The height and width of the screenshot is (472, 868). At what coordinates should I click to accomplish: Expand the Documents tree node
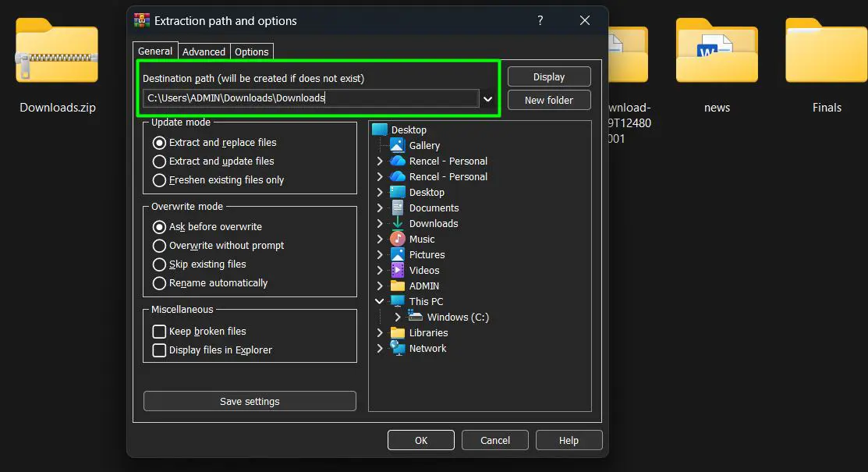[379, 208]
